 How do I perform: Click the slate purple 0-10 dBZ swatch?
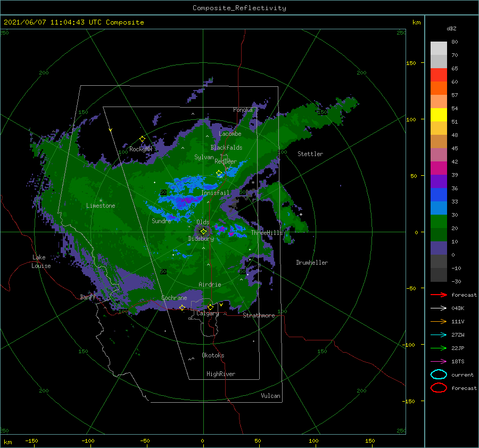(x=439, y=248)
